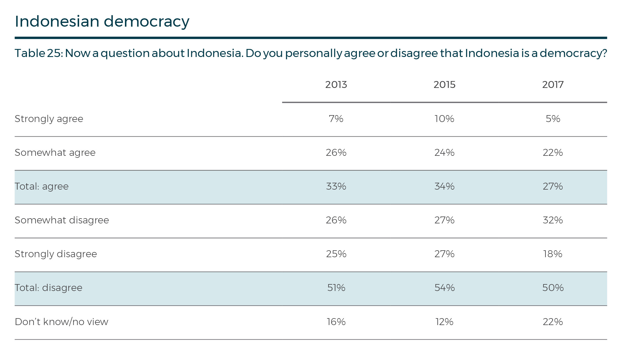Select the "Total: agree" row label
Viewport: 626px width, 364px height.
click(x=42, y=186)
